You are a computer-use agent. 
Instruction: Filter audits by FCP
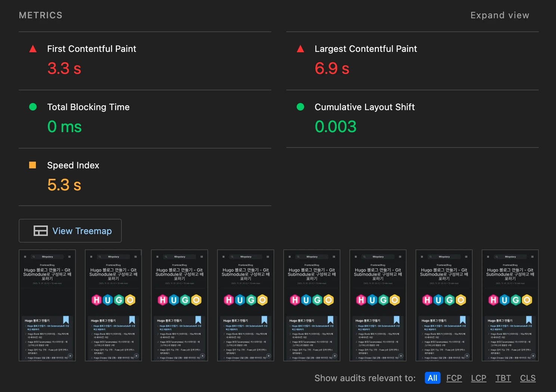pos(454,378)
